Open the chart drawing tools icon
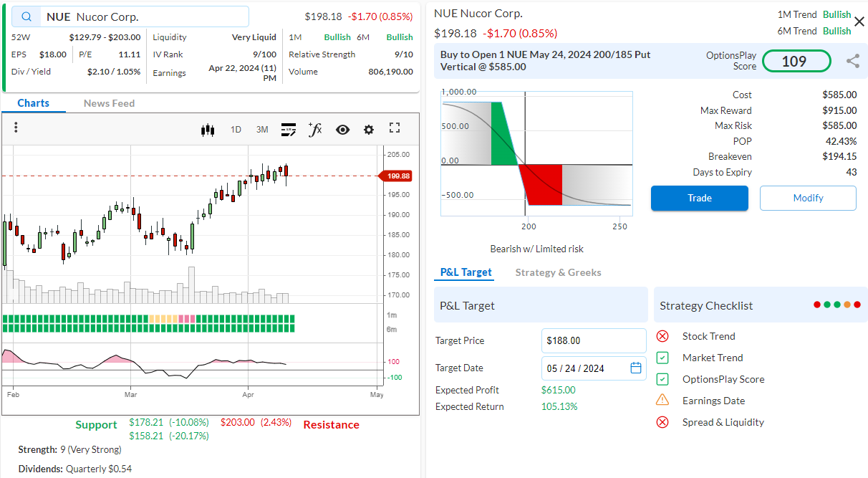This screenshot has height=478, width=868. [x=289, y=130]
